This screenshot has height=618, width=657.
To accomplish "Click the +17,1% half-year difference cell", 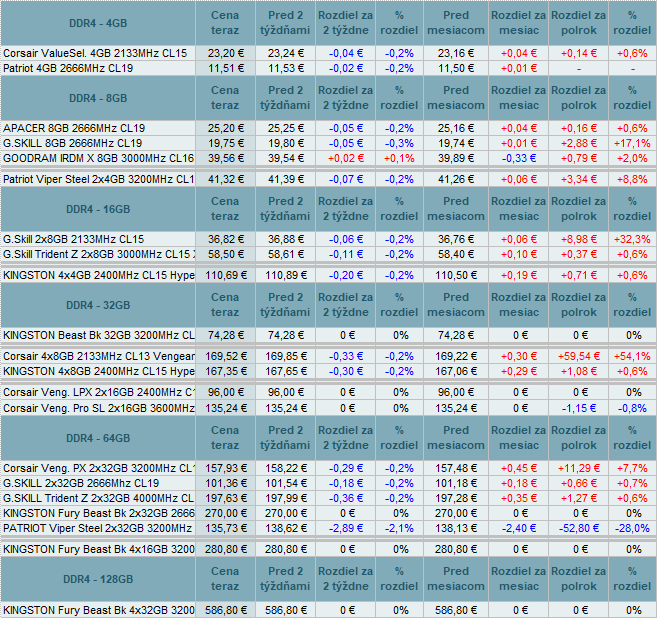I will pyautogui.click(x=632, y=143).
